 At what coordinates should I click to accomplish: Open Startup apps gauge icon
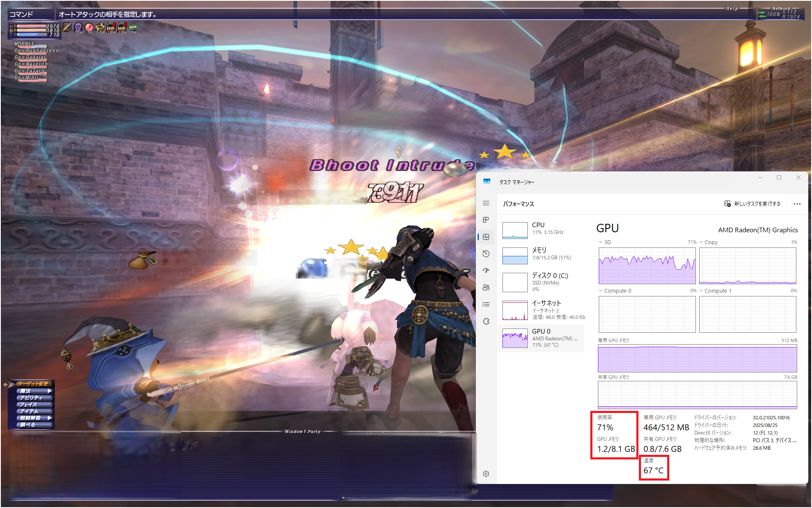coord(486,271)
